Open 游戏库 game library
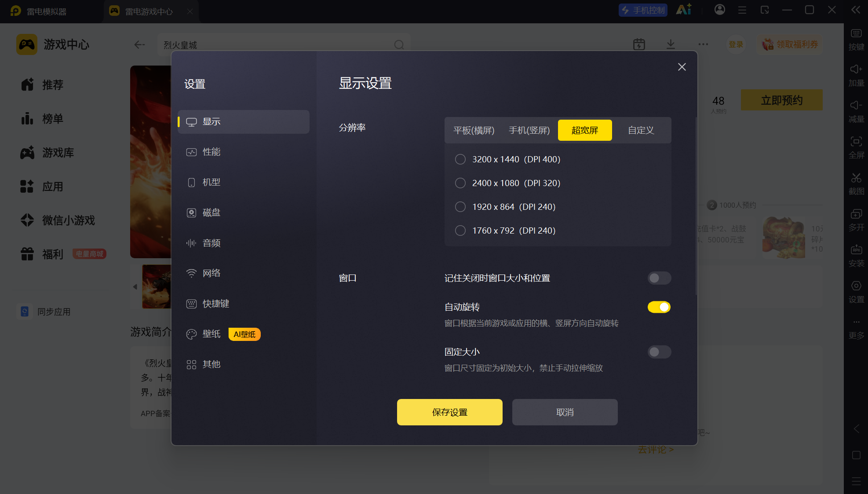The width and height of the screenshot is (868, 494). (x=47, y=153)
